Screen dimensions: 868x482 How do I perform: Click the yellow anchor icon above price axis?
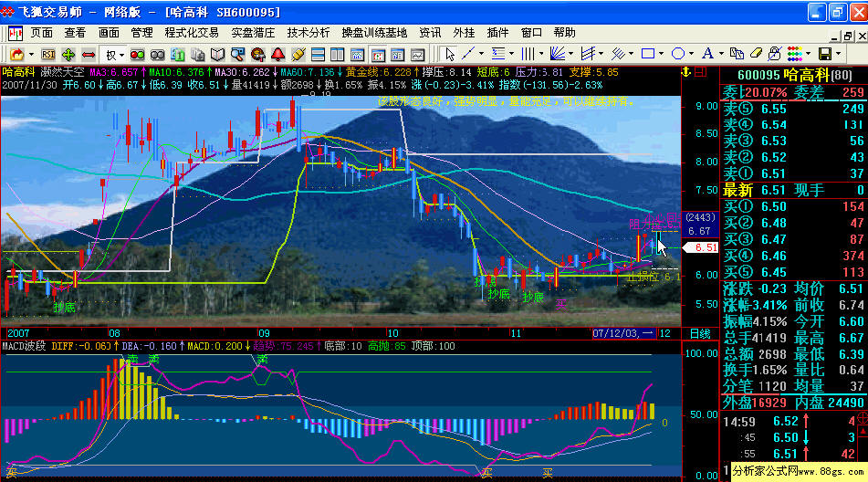click(685, 72)
